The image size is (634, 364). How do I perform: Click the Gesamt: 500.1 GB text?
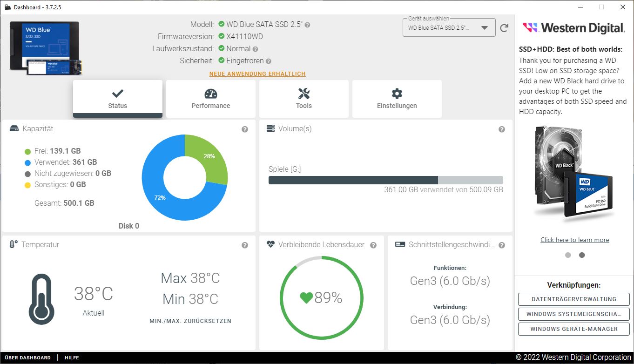(64, 203)
